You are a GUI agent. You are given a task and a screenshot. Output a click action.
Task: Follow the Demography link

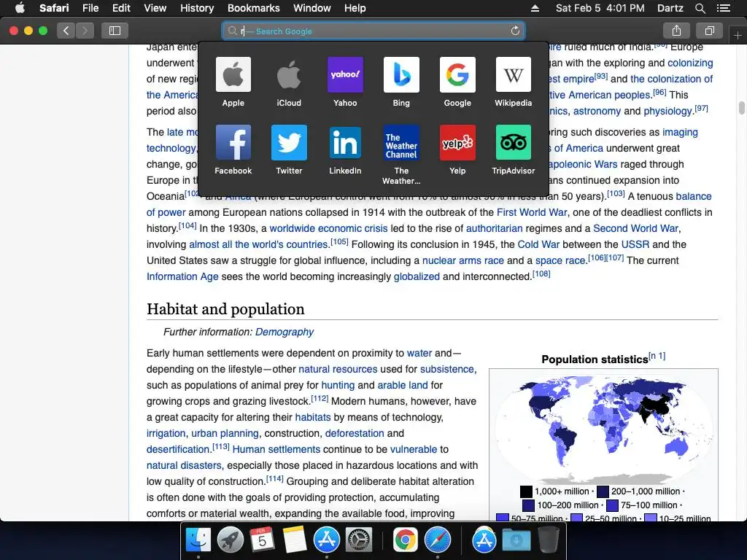point(285,332)
